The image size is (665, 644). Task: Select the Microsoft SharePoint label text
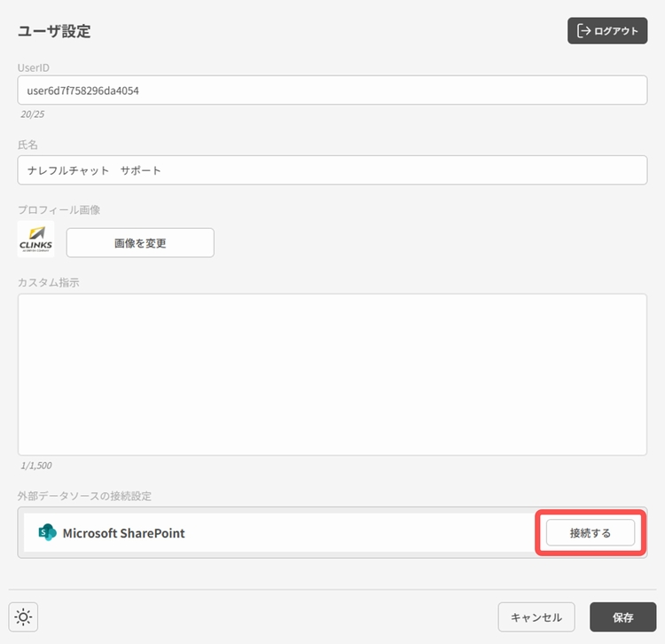pyautogui.click(x=123, y=533)
